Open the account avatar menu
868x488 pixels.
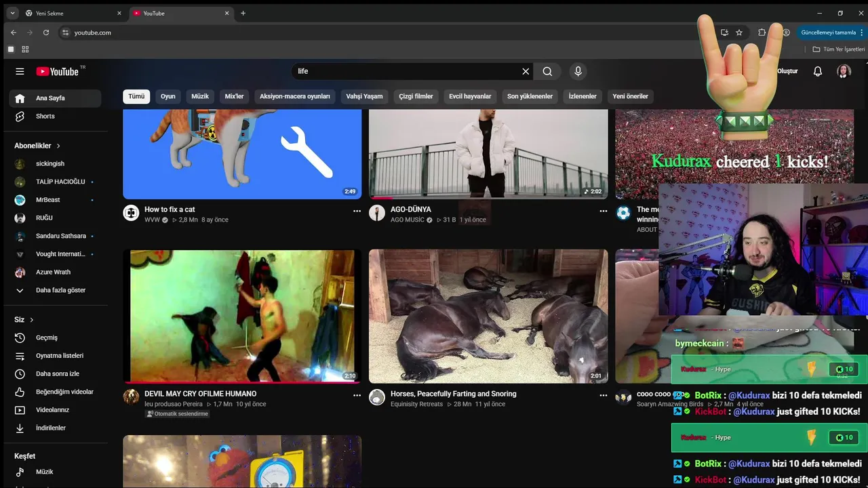tap(844, 71)
